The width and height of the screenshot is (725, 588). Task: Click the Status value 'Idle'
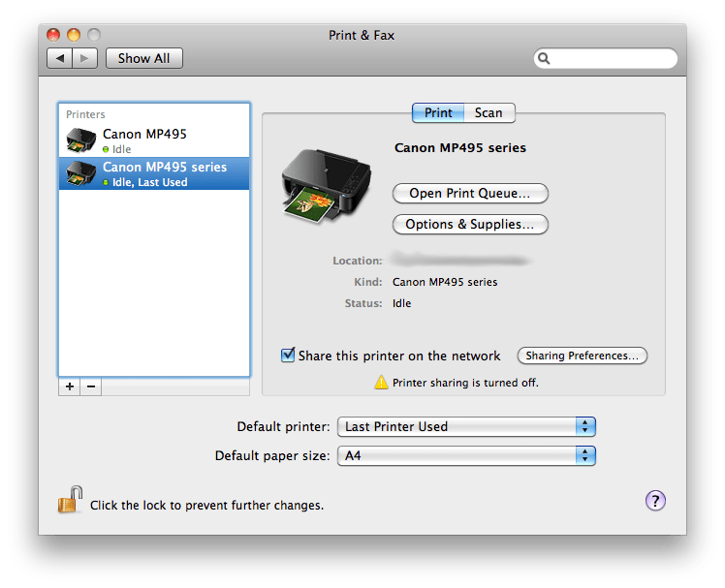tap(402, 303)
